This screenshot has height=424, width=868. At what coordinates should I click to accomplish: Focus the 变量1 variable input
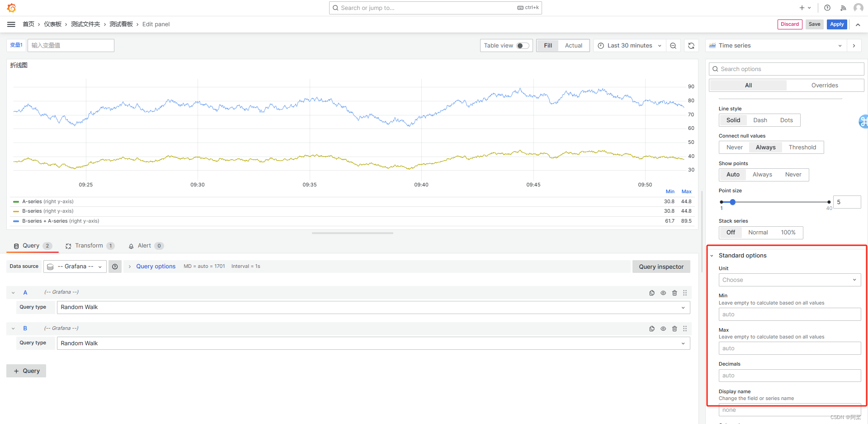pos(71,46)
